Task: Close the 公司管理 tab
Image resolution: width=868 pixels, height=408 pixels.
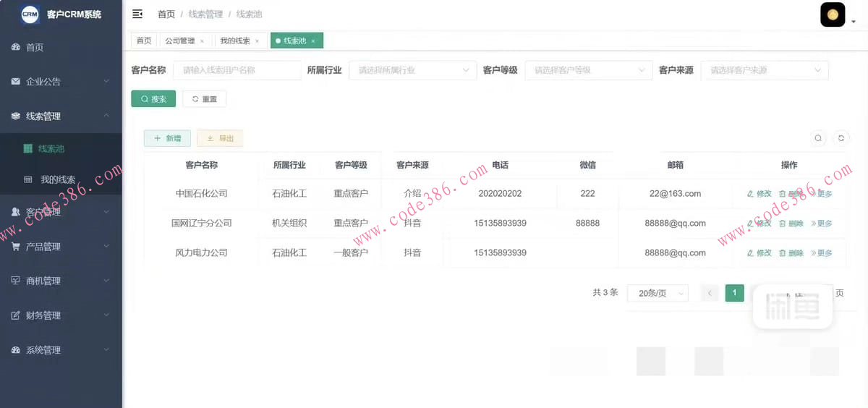Action: (202, 41)
